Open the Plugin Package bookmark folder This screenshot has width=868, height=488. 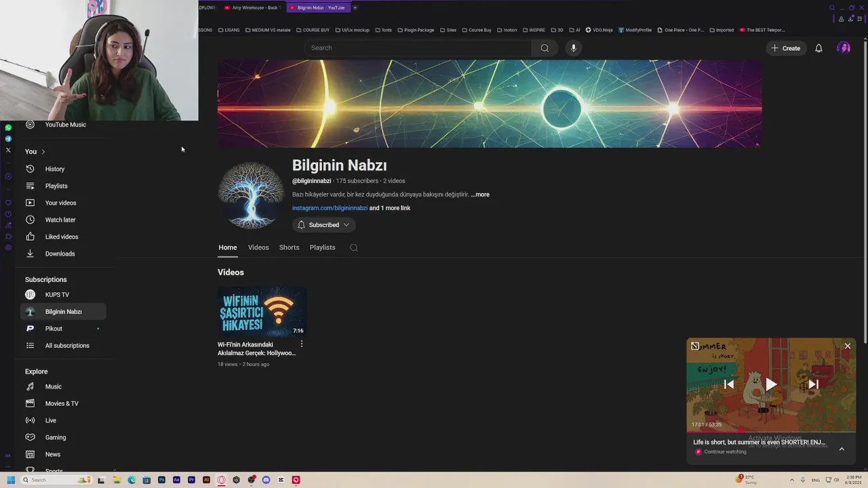[x=416, y=30]
